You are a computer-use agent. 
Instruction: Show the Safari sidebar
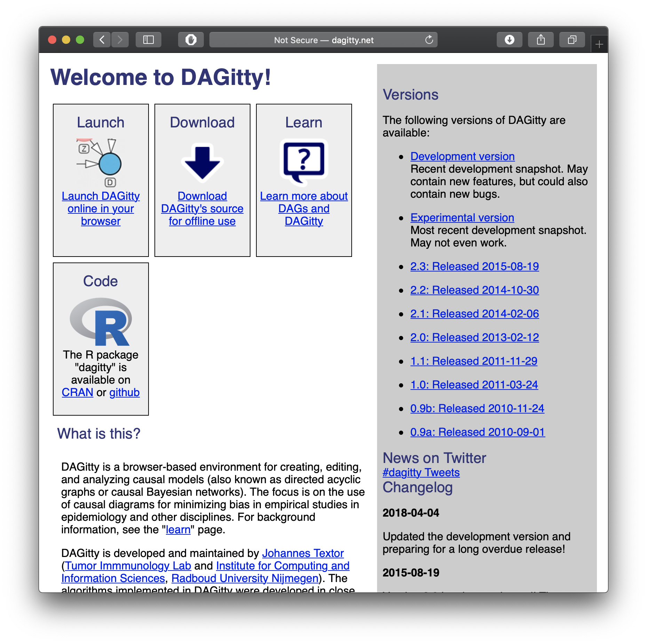coord(149,40)
